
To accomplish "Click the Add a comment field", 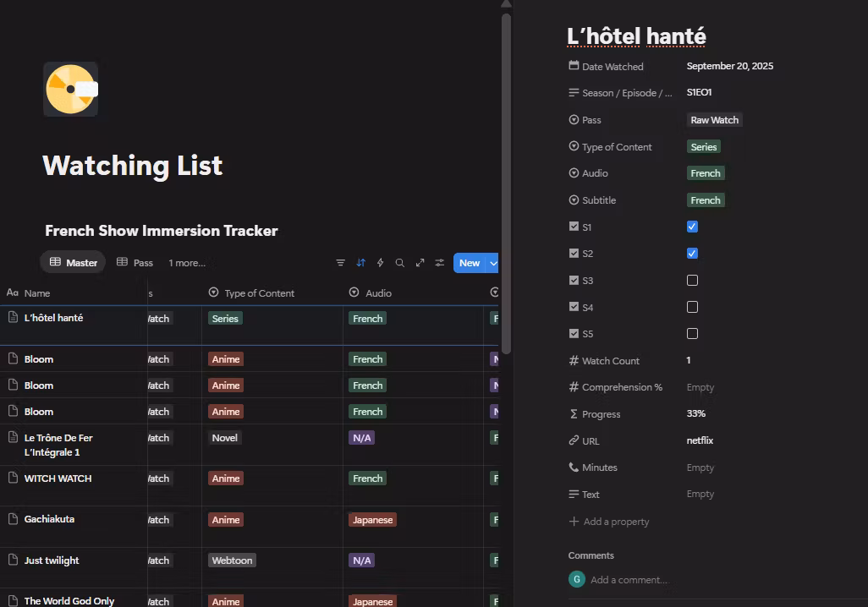I will 629,580.
